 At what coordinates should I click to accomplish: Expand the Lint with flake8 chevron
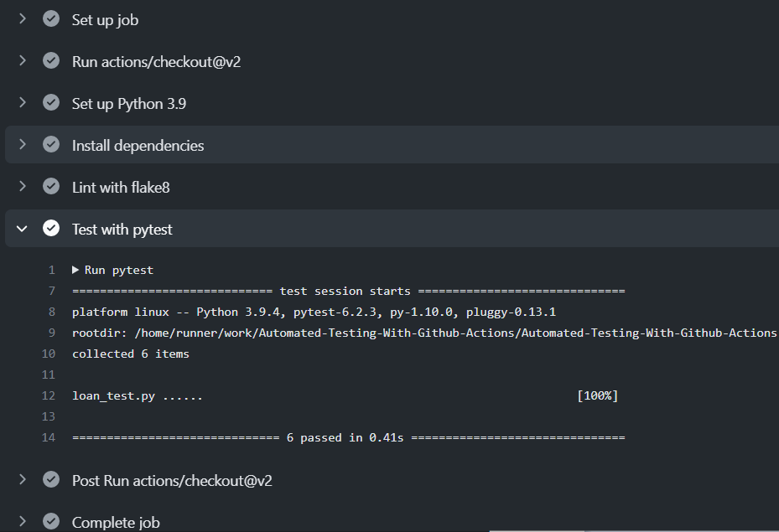click(23, 187)
